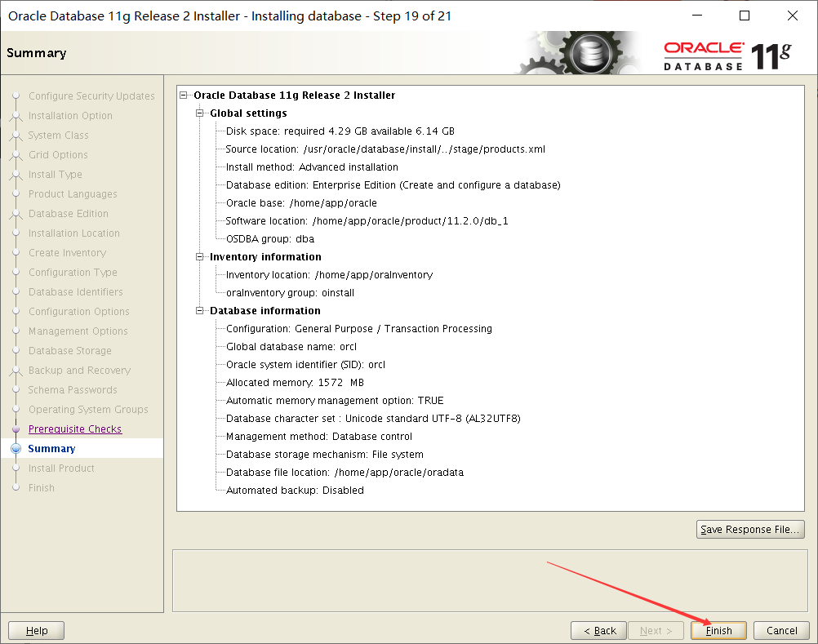The image size is (818, 644).
Task: Select the Database Identifiers step
Action: pyautogui.click(x=76, y=292)
